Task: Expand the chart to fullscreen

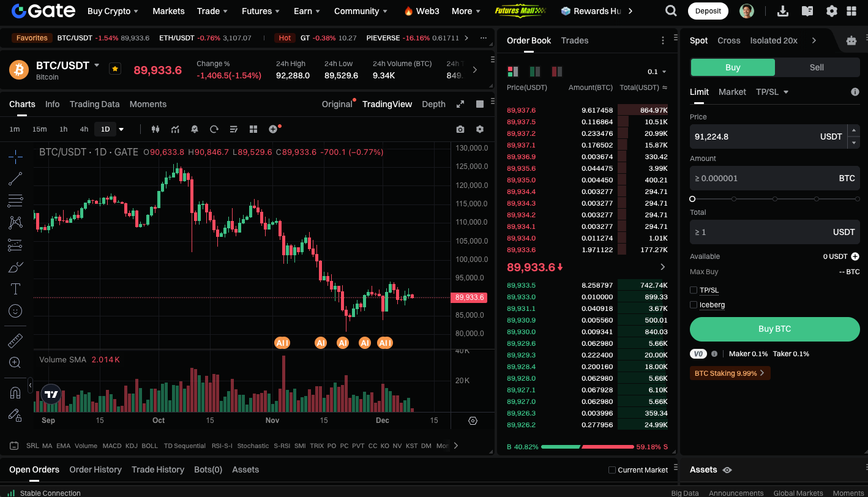Action: (x=460, y=104)
